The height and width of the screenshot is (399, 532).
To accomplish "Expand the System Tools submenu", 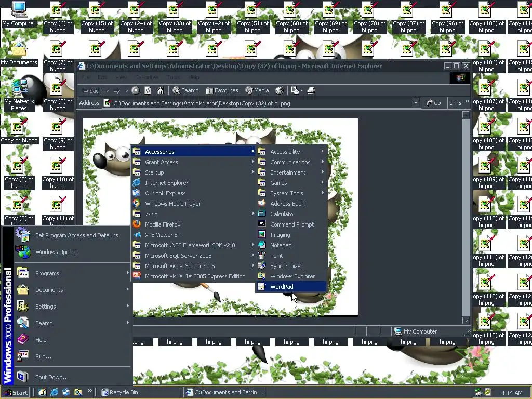I will point(291,193).
